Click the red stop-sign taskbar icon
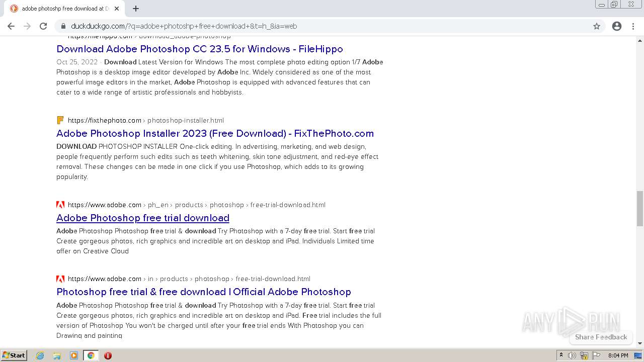The width and height of the screenshot is (644, 362). (x=108, y=355)
